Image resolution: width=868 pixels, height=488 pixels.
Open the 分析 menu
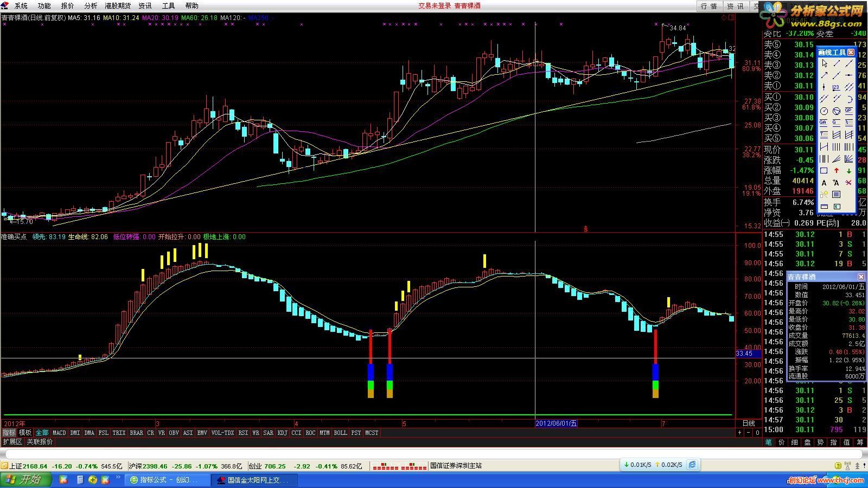click(91, 6)
